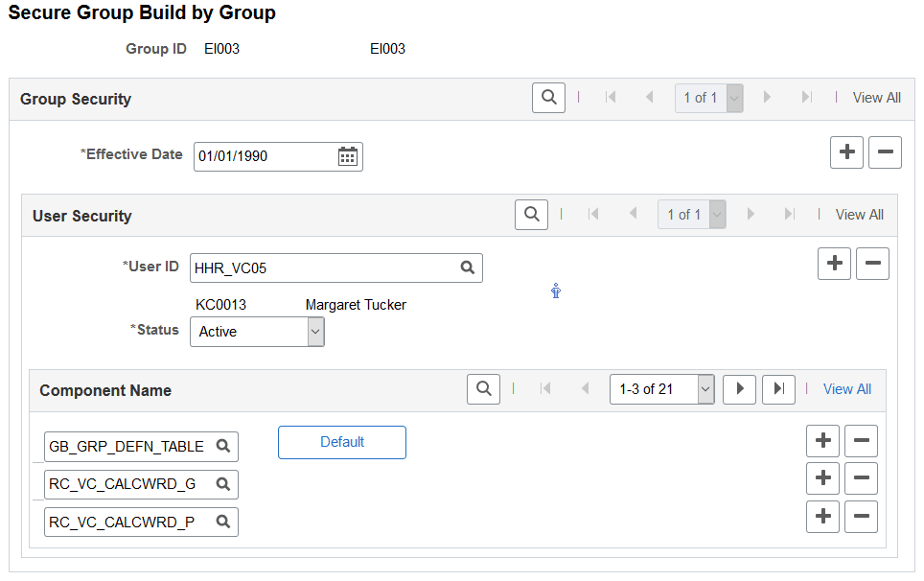This screenshot has height=581, width=924.
Task: Click the User Security search icon
Action: 531,214
